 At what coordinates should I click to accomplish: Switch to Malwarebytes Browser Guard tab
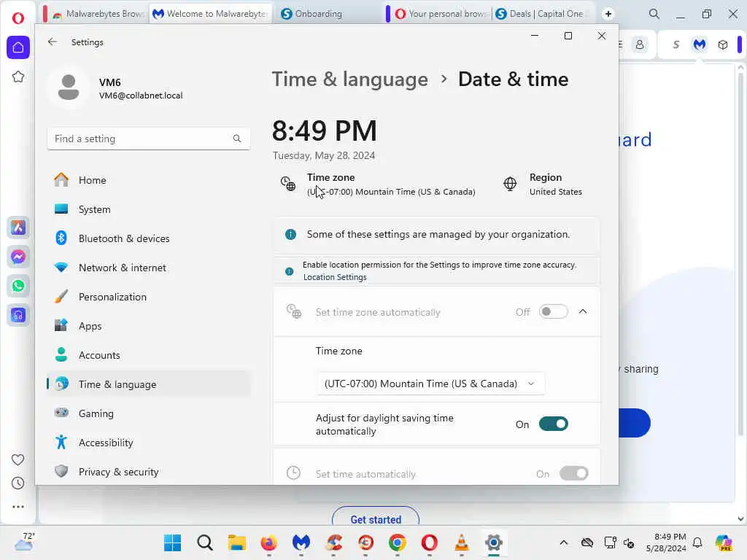(98, 14)
